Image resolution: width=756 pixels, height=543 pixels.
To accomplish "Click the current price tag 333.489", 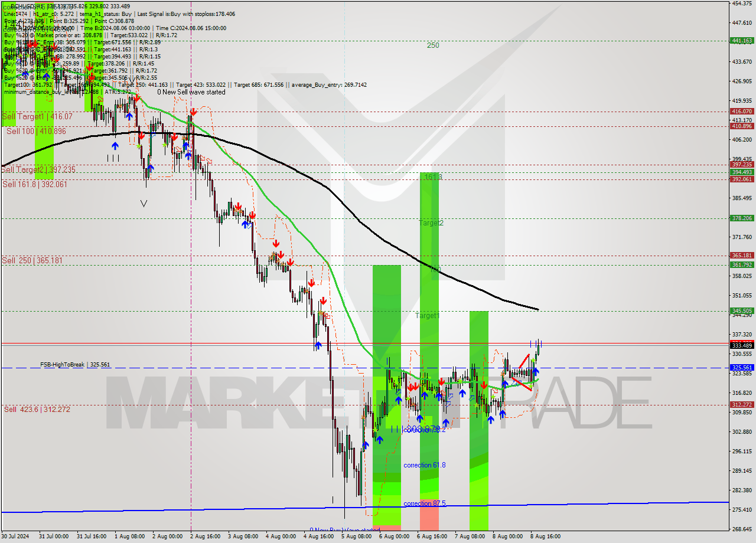I will (742, 345).
